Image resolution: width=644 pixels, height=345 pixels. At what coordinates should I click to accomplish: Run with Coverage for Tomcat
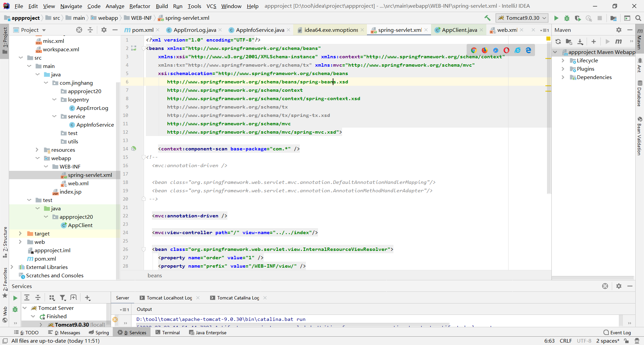[578, 18]
